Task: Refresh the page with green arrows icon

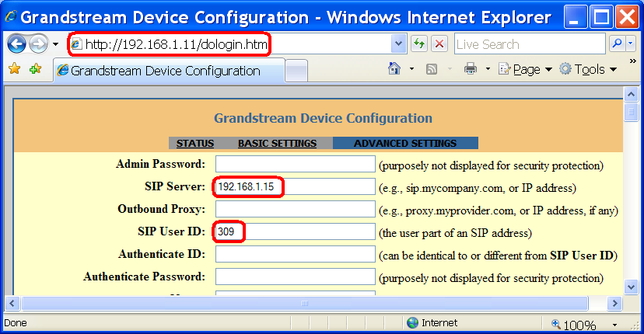Action: tap(419, 43)
